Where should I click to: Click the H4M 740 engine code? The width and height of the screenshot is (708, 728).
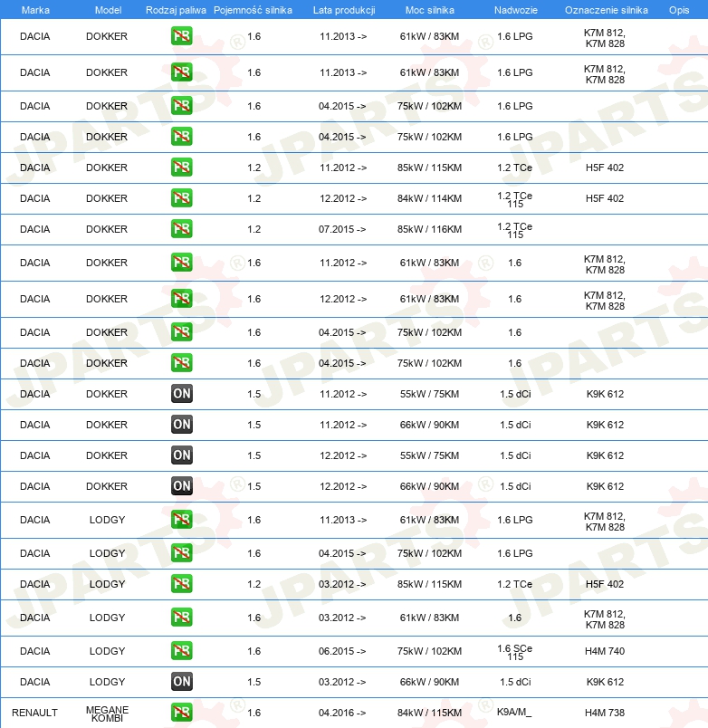[605, 651]
